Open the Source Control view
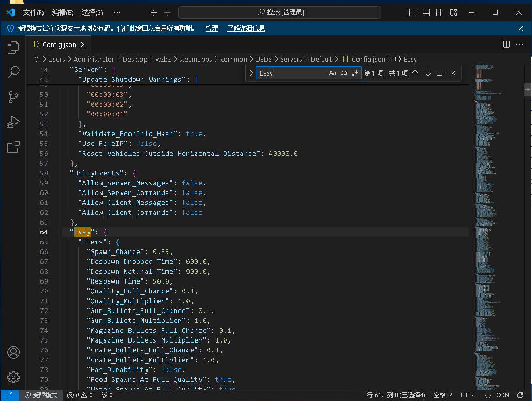Viewport: 532px width, 401px height. coord(13,97)
